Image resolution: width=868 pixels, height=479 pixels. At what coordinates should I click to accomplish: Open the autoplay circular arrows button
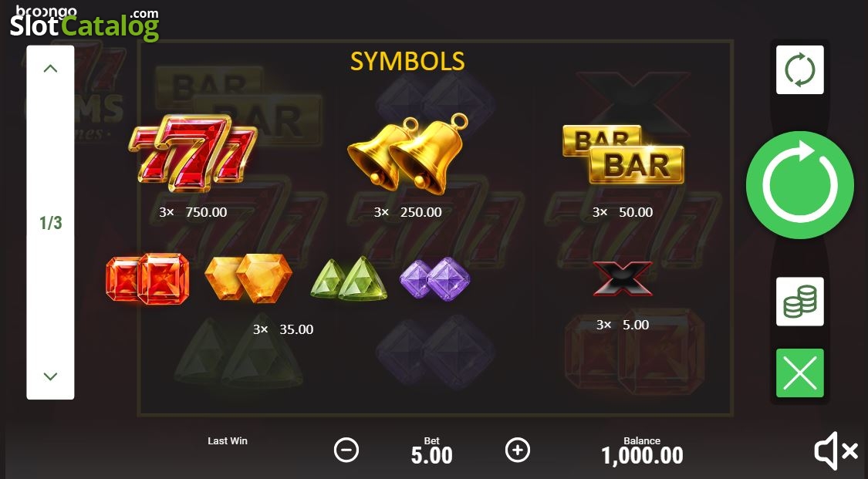pos(800,69)
